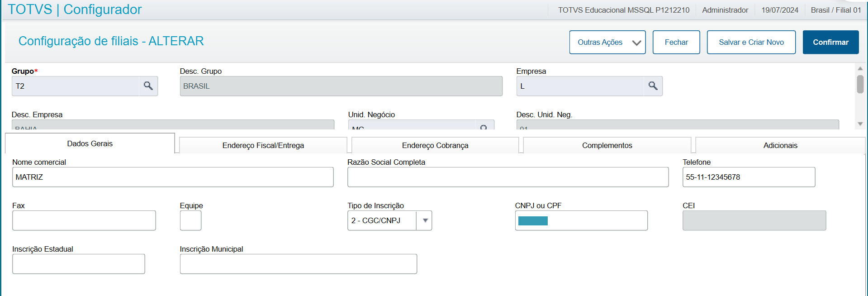
Task: Click the TOTVS Educacional MSSQL P1212210 text
Action: 624,10
